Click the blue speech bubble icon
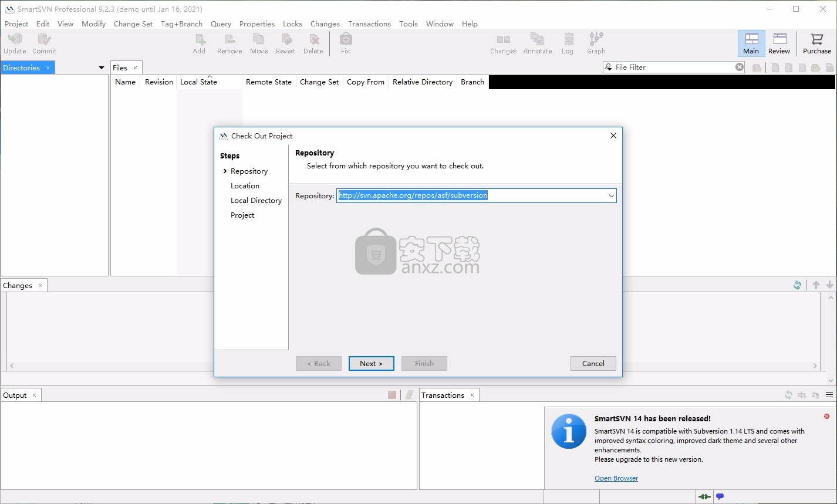837x504 pixels. point(720,497)
